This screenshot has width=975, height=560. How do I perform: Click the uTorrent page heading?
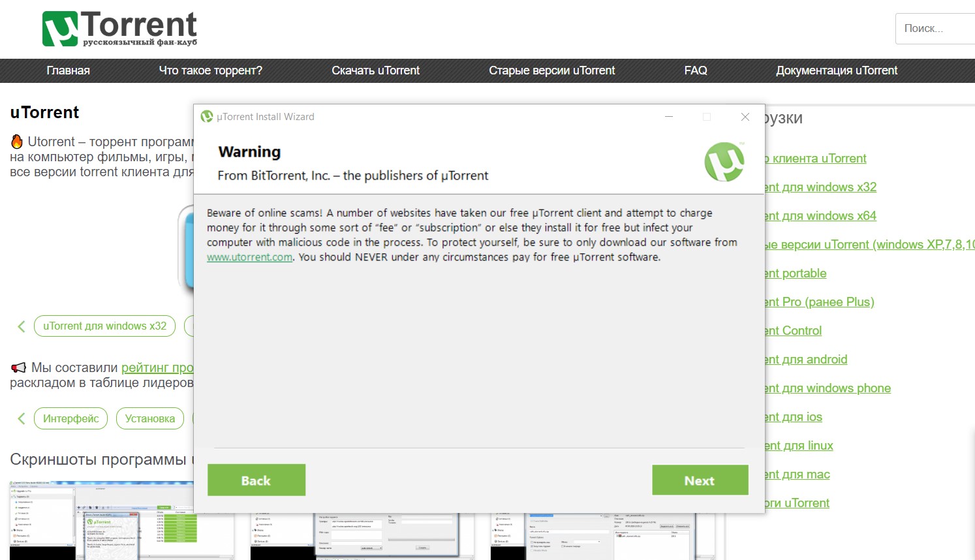click(44, 113)
